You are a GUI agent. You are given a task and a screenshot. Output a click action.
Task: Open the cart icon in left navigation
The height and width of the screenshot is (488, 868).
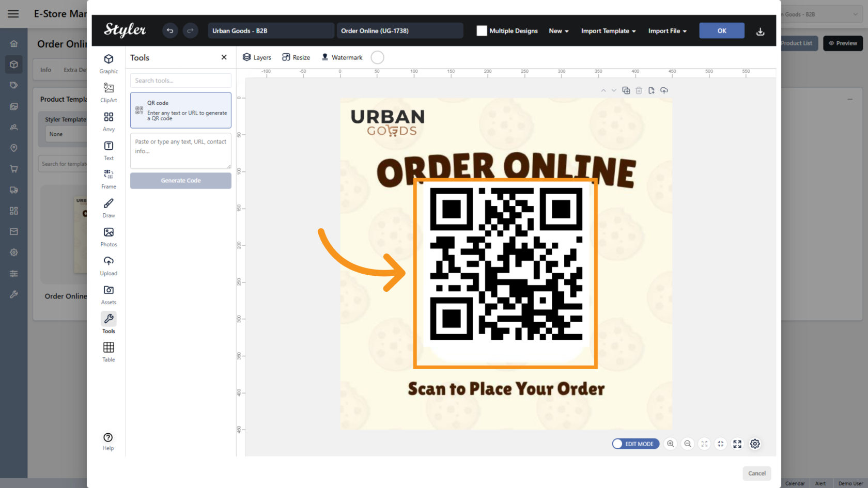click(14, 169)
